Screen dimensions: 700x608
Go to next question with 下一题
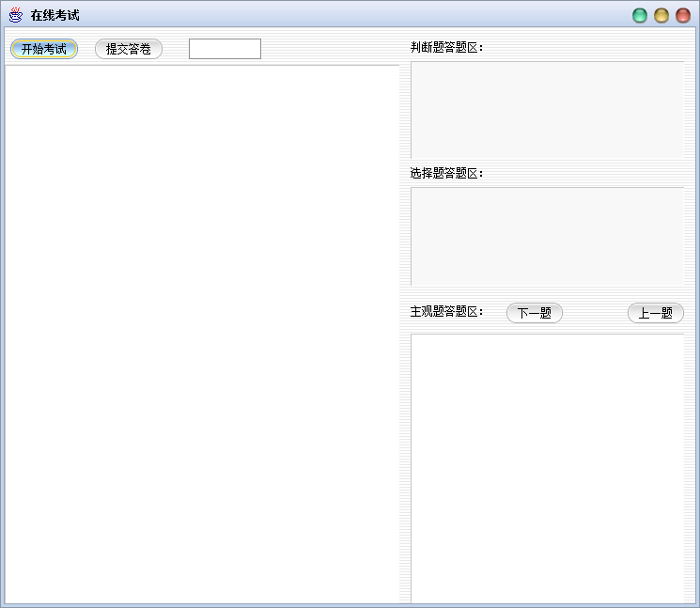point(535,313)
